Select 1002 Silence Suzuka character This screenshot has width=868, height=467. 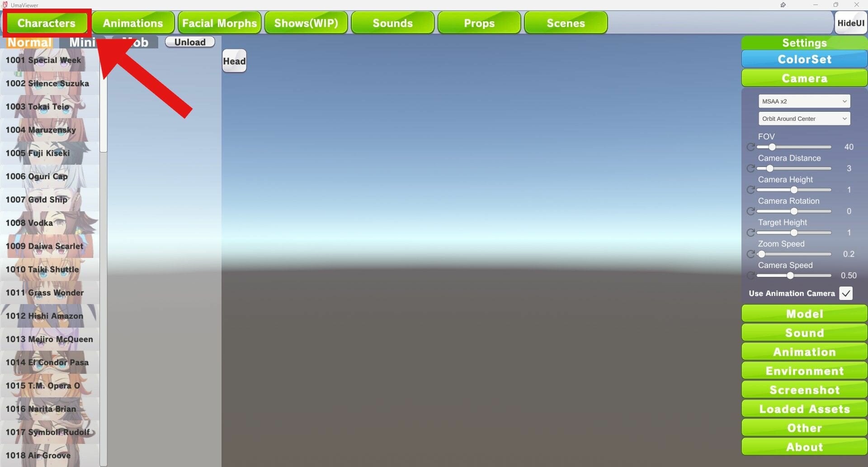50,83
